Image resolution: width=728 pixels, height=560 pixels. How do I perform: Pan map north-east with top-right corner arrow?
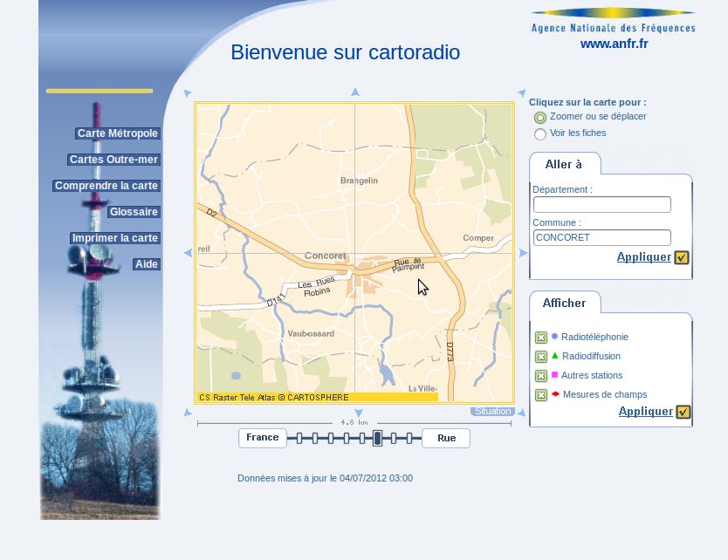click(522, 93)
